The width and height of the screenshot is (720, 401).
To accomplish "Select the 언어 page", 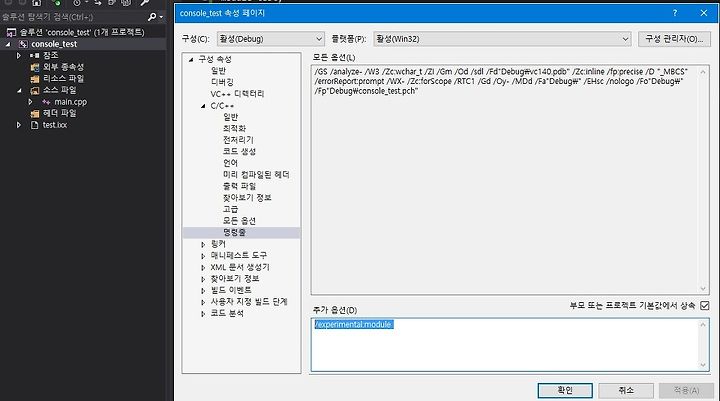I will 231,163.
